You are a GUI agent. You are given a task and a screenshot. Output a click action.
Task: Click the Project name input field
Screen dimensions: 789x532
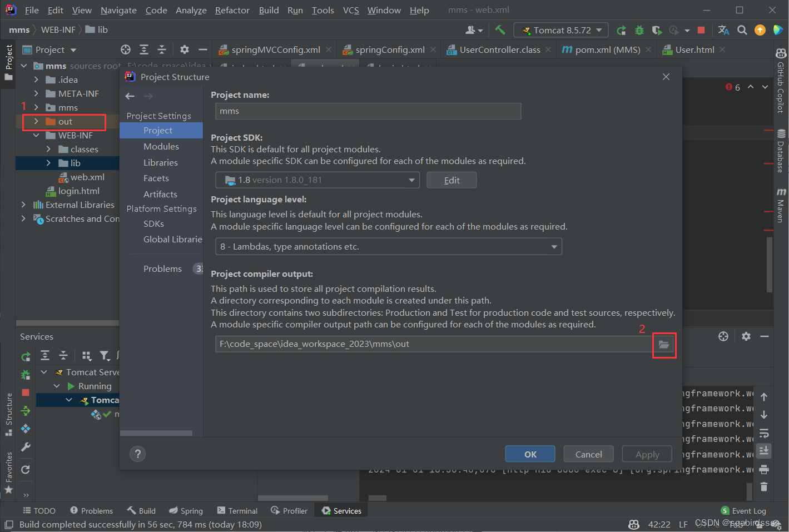click(x=368, y=111)
